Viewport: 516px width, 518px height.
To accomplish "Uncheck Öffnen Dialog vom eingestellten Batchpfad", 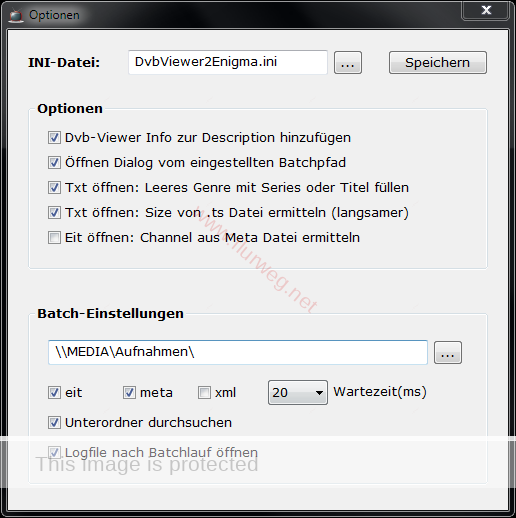I will click(54, 162).
